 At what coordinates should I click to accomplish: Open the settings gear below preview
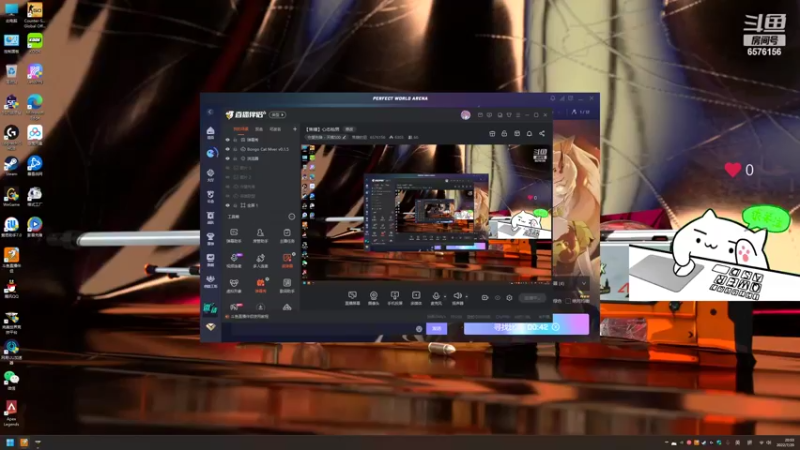(x=509, y=297)
